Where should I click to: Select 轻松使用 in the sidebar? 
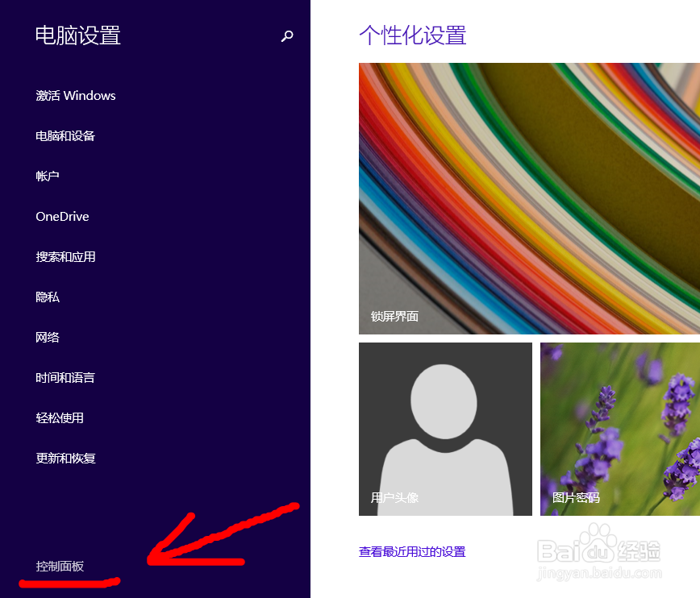60,417
